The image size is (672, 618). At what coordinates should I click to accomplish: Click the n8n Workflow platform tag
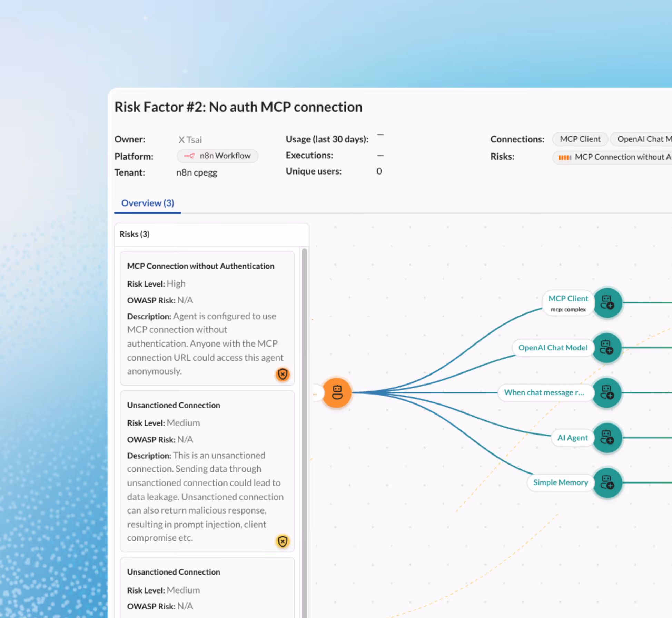(x=217, y=156)
